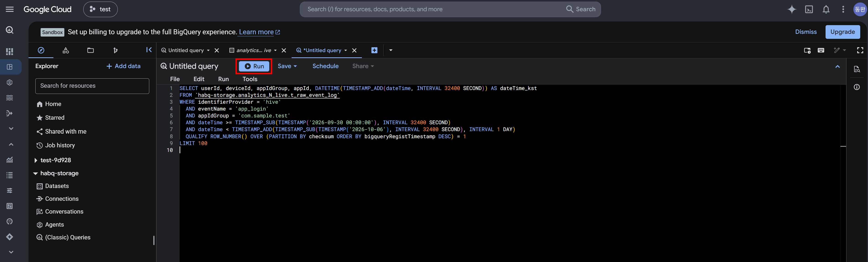Image resolution: width=868 pixels, height=262 pixels.
Task: Toggle full screen editor mode
Action: tap(860, 50)
